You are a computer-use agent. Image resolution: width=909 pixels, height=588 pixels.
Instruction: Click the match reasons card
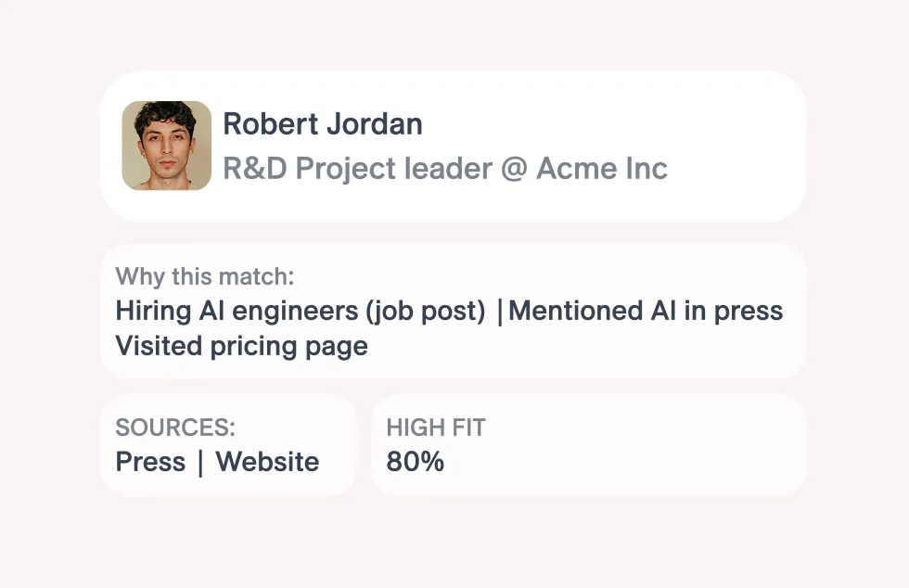[454, 312]
